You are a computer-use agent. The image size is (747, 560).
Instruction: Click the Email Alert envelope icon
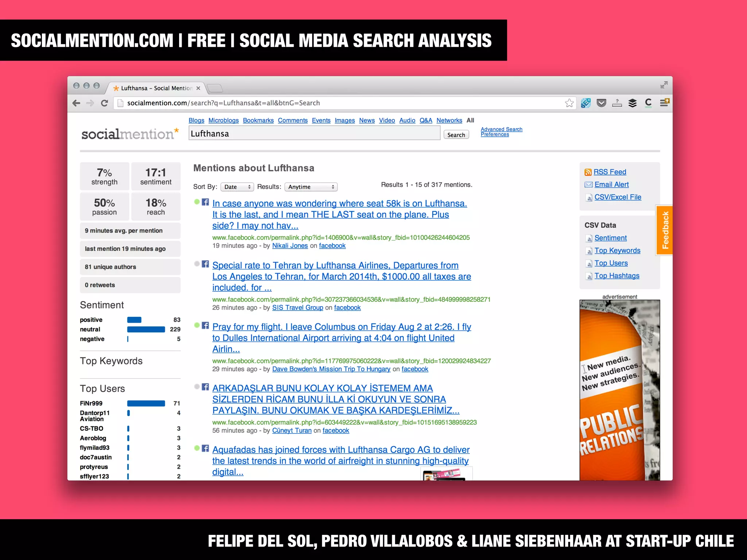tap(588, 185)
